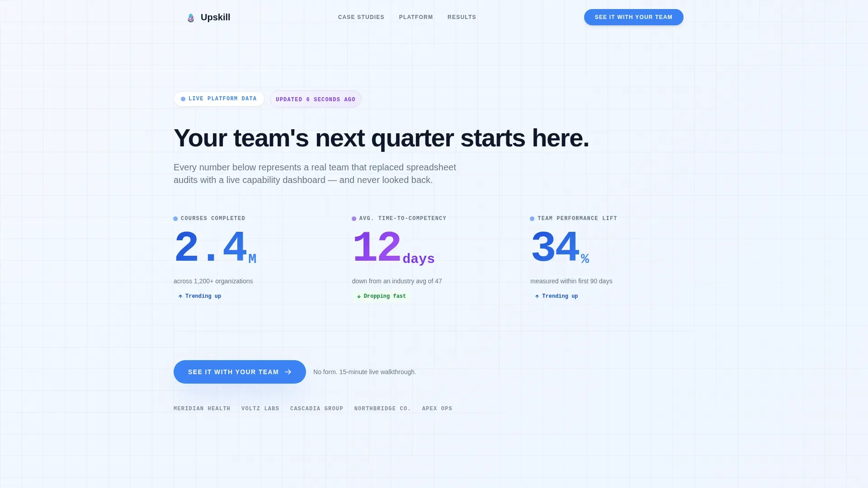
Task: Click the Upskill brand name
Action: pos(215,17)
